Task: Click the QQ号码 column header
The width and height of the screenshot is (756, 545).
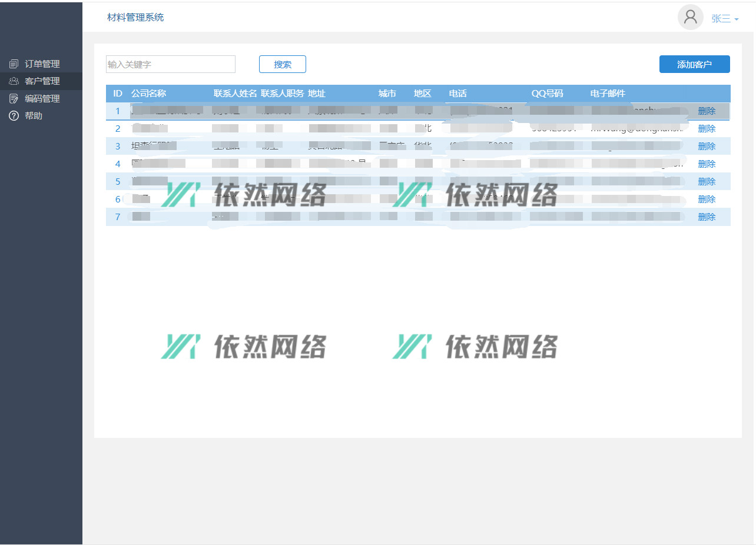Action: 547,94
